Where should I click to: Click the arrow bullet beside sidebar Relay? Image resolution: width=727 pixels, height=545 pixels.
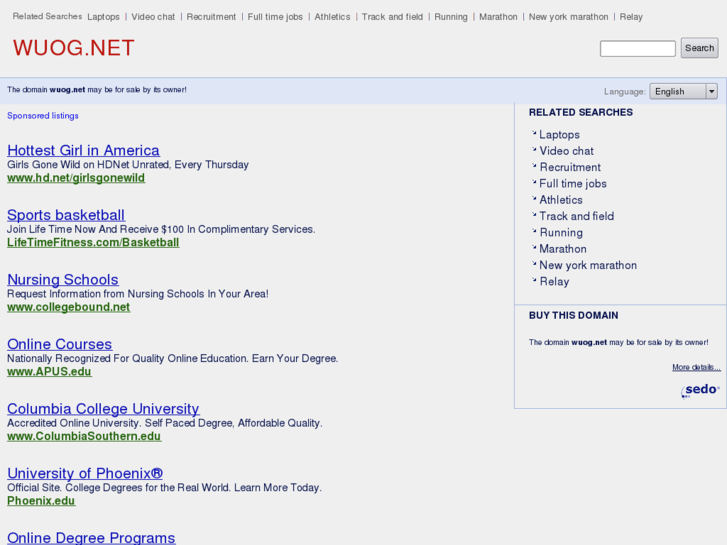coord(534,280)
